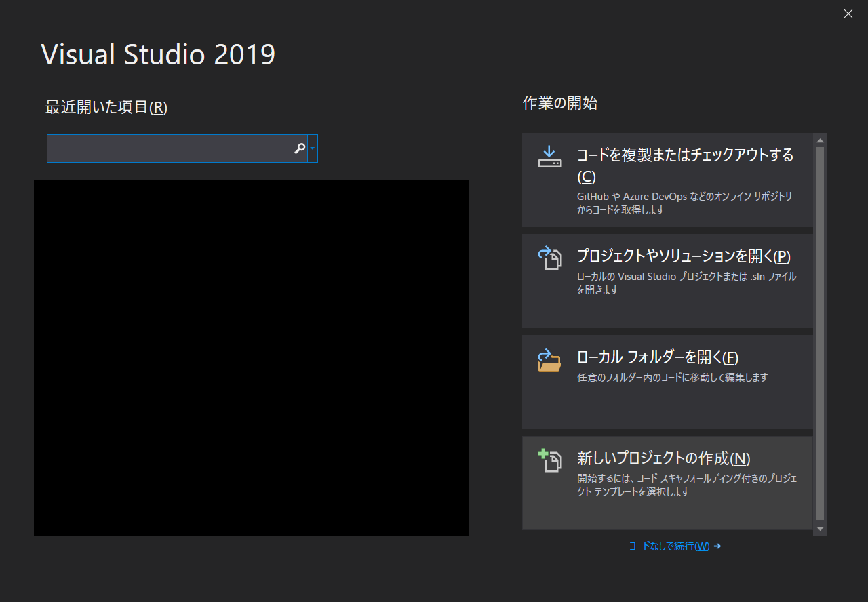The height and width of the screenshot is (602, 868).
Task: Click the search magnifier icon
Action: [300, 148]
